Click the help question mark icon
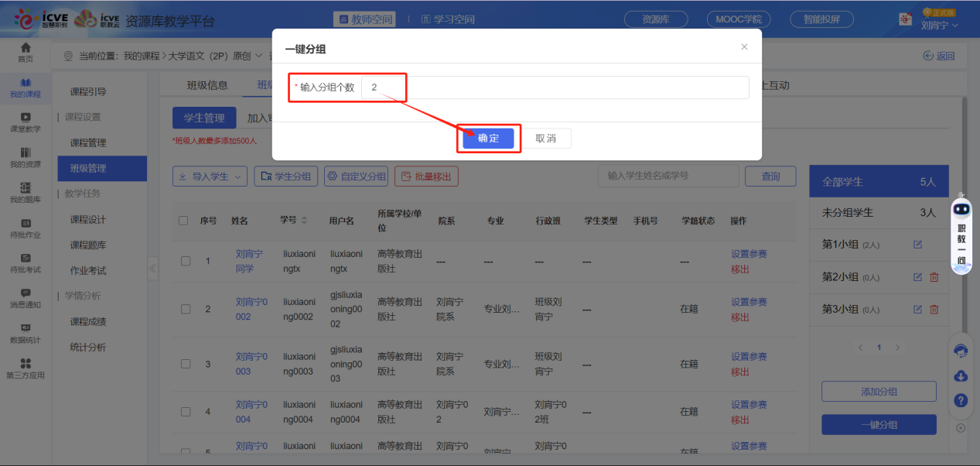Screen dimensions: 980x466 pos(961,400)
